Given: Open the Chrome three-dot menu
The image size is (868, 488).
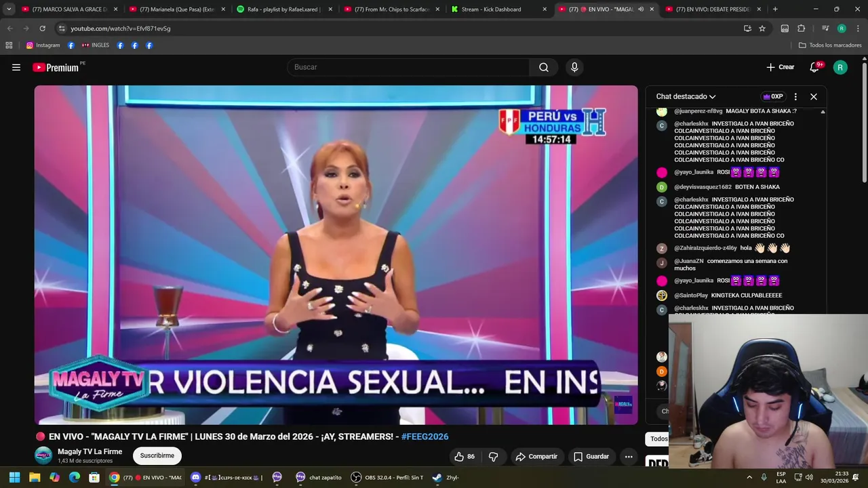Looking at the screenshot, I should 857,28.
